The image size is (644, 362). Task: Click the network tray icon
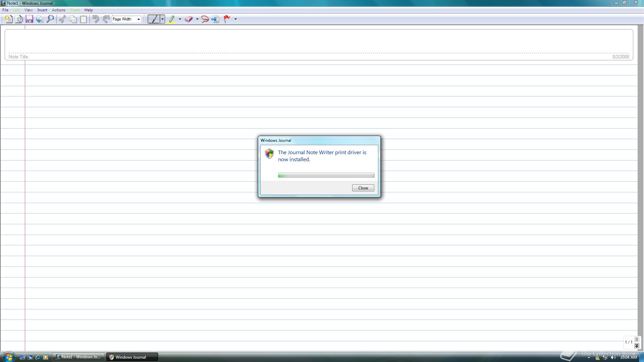(x=605, y=357)
